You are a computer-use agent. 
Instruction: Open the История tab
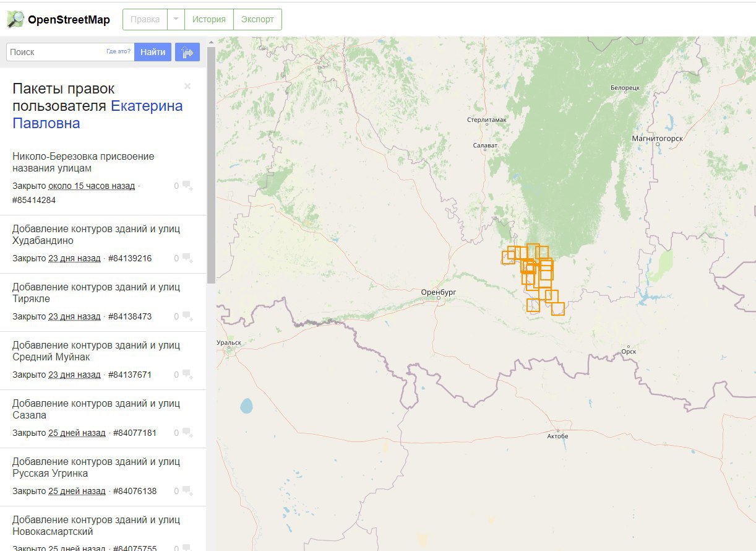pyautogui.click(x=209, y=19)
